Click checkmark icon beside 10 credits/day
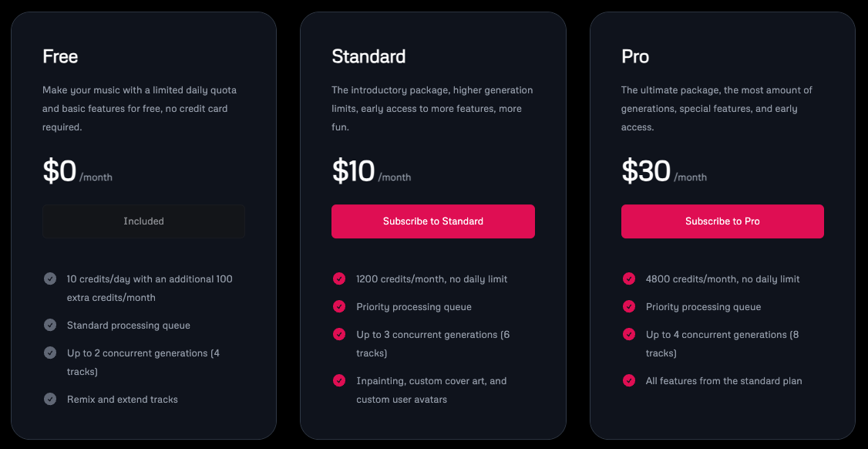This screenshot has width=868, height=449. (x=50, y=279)
